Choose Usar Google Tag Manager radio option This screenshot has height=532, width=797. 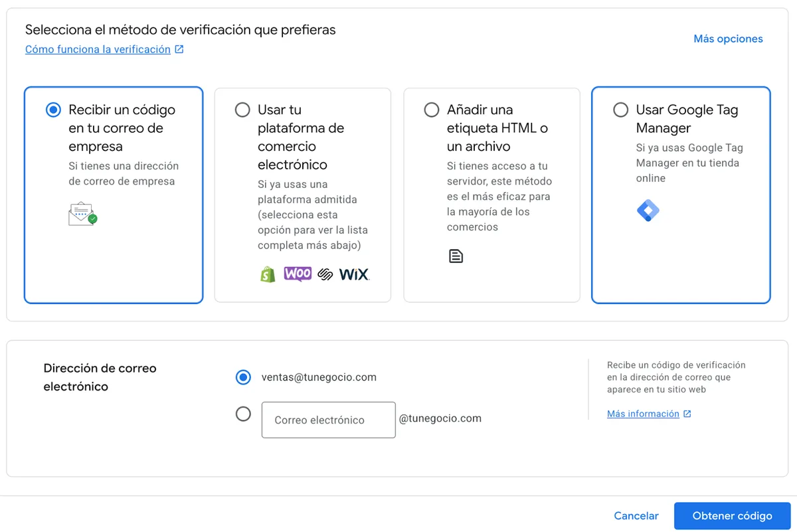pos(620,110)
